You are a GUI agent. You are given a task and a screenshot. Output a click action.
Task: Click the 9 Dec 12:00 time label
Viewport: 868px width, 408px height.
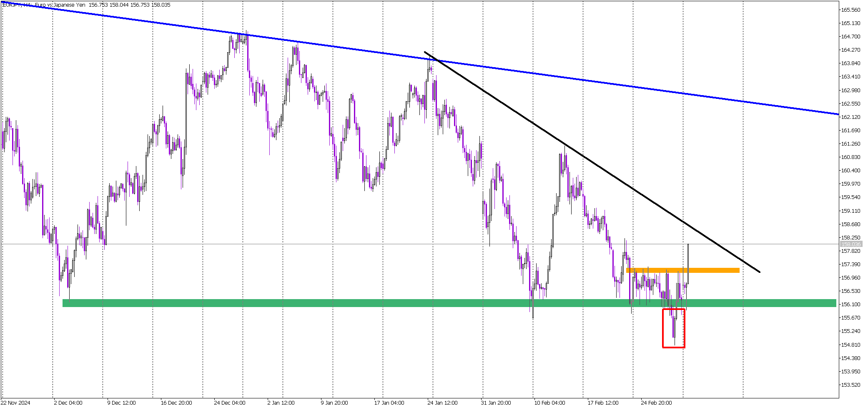pyautogui.click(x=121, y=403)
